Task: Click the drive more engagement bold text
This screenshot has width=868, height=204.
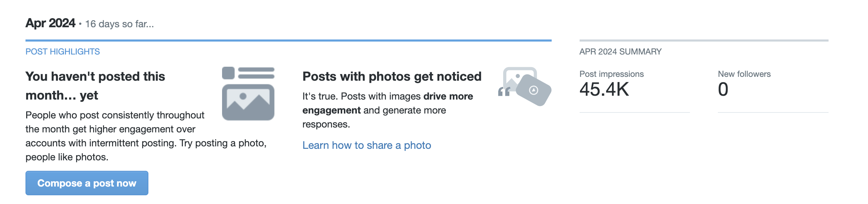Action: coord(388,103)
